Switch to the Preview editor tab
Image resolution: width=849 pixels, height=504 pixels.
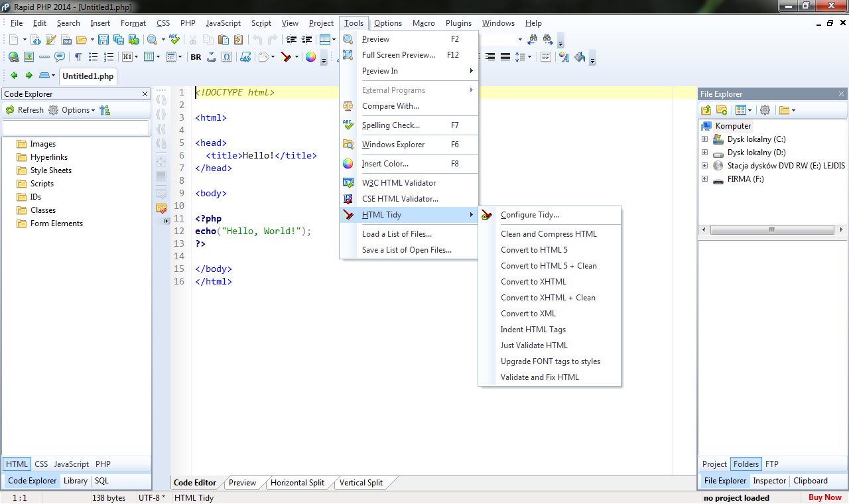[x=242, y=483]
